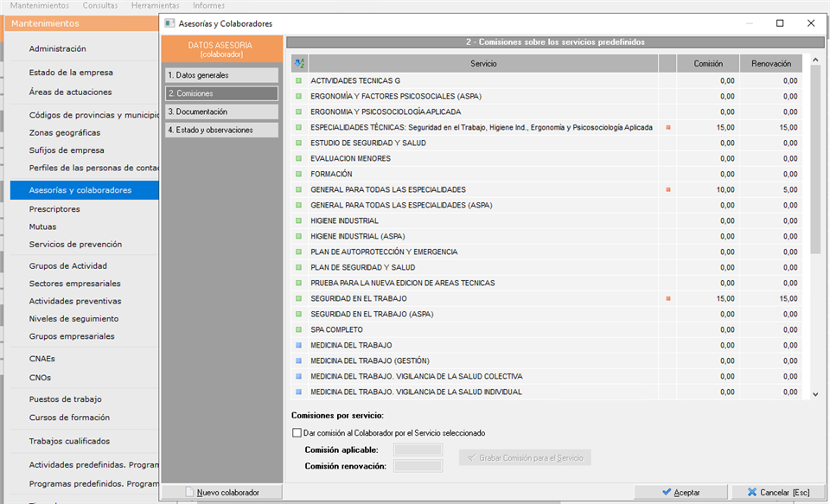The height and width of the screenshot is (504, 830).
Task: Click the Cancelar [Esc] button
Action: click(778, 493)
